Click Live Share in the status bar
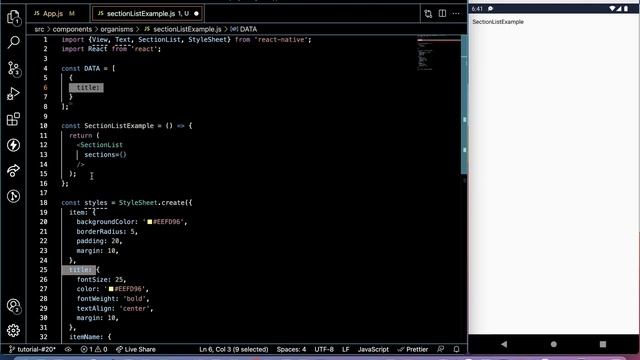Screen dimensions: 640x360 136,349
